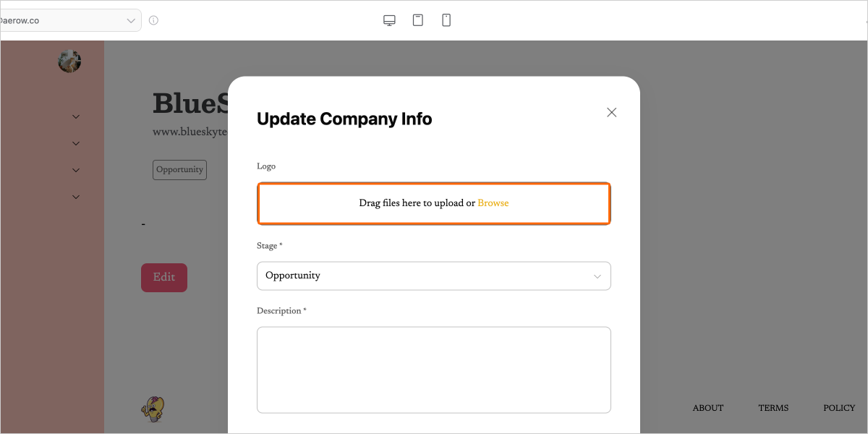This screenshot has width=868, height=434.
Task: Close the Update Company Info dialog
Action: pyautogui.click(x=611, y=112)
